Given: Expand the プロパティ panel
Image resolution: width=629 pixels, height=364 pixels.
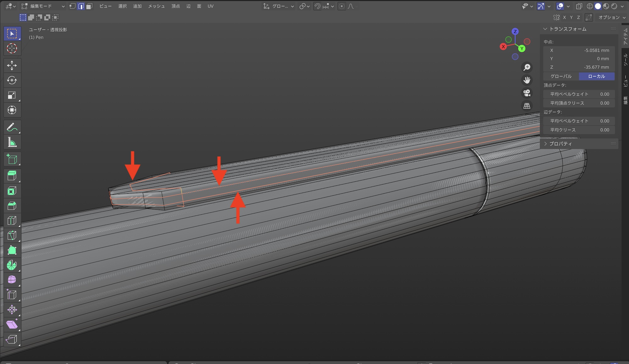Looking at the screenshot, I should [x=560, y=144].
